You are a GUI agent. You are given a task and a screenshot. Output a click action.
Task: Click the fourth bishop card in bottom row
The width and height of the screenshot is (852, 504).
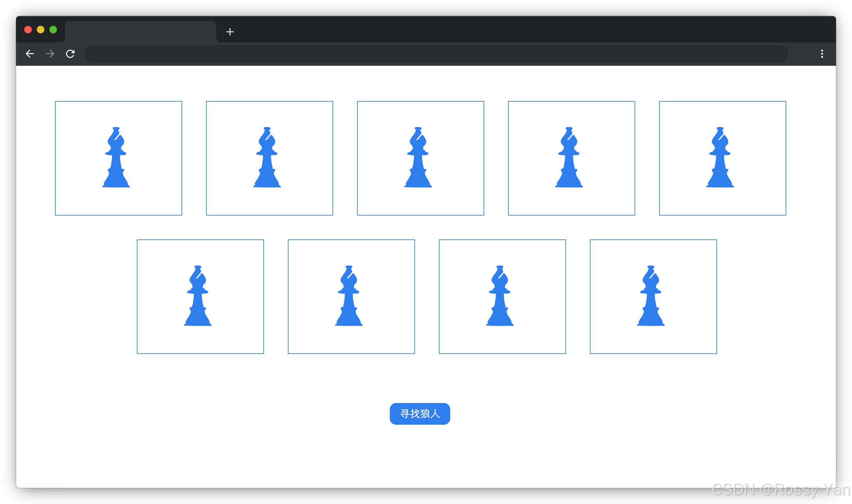click(x=653, y=296)
